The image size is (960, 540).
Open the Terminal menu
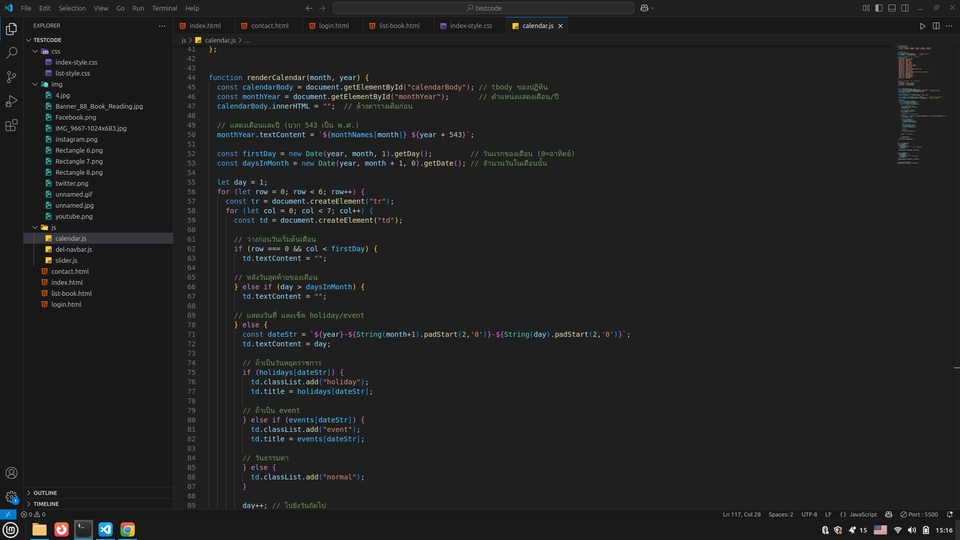[164, 8]
